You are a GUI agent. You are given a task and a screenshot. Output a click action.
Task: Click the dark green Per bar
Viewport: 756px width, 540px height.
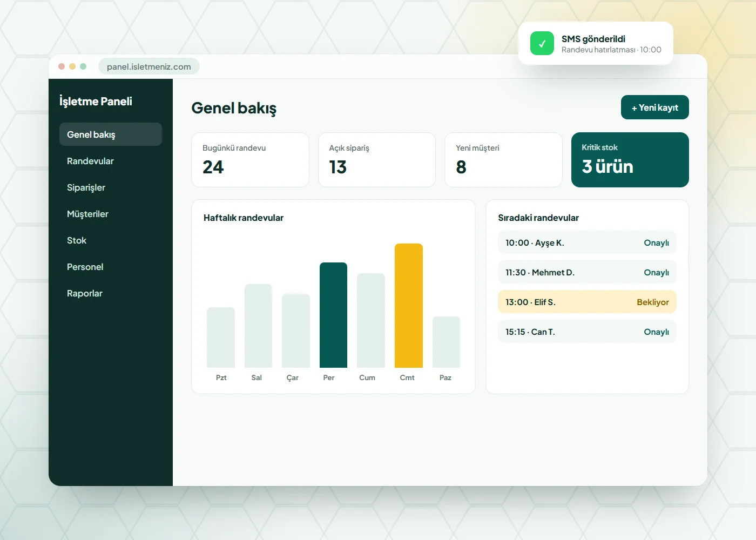[x=333, y=315]
